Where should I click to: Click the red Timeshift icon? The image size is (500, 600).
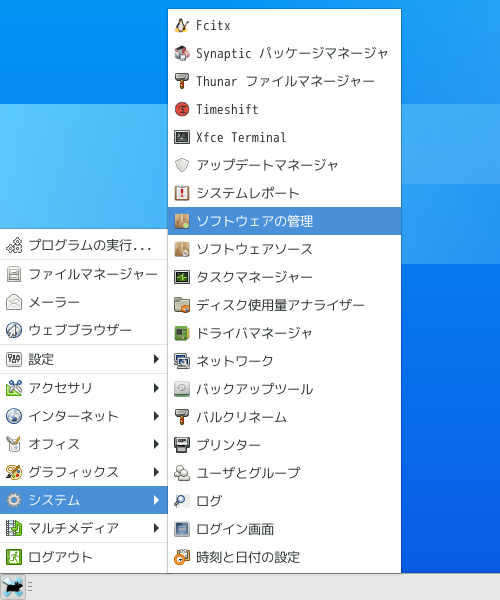pyautogui.click(x=182, y=109)
